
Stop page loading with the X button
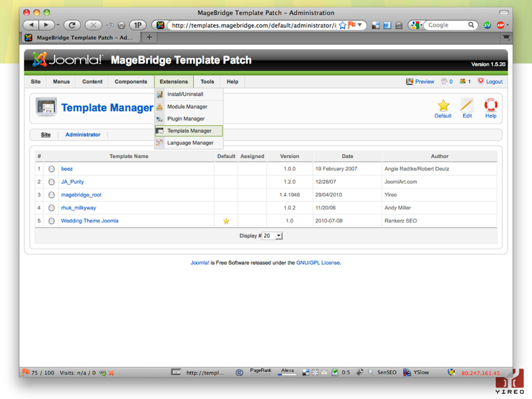click(x=93, y=25)
